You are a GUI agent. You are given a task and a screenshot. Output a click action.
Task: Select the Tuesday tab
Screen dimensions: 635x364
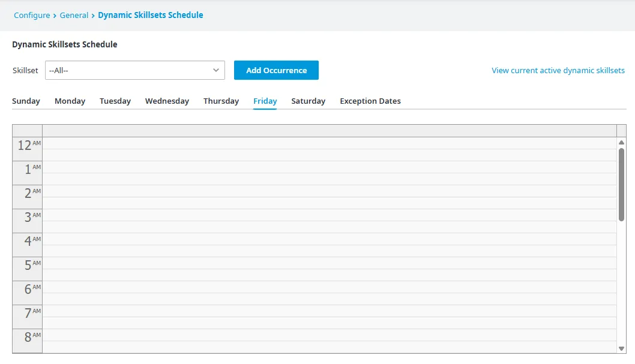[x=115, y=101]
